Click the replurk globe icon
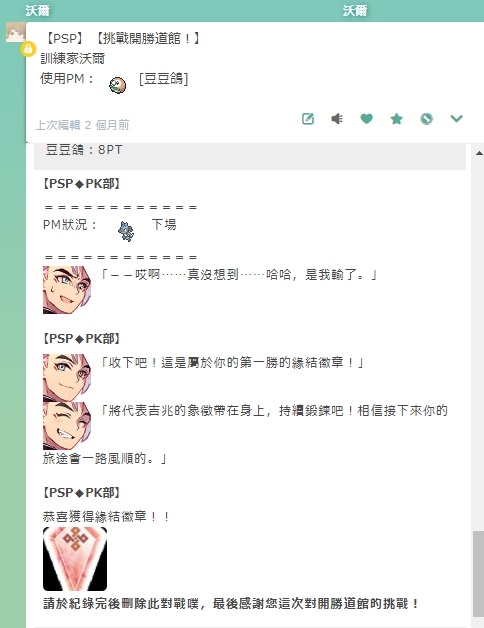Viewport: 484px width, 628px height. click(x=427, y=119)
